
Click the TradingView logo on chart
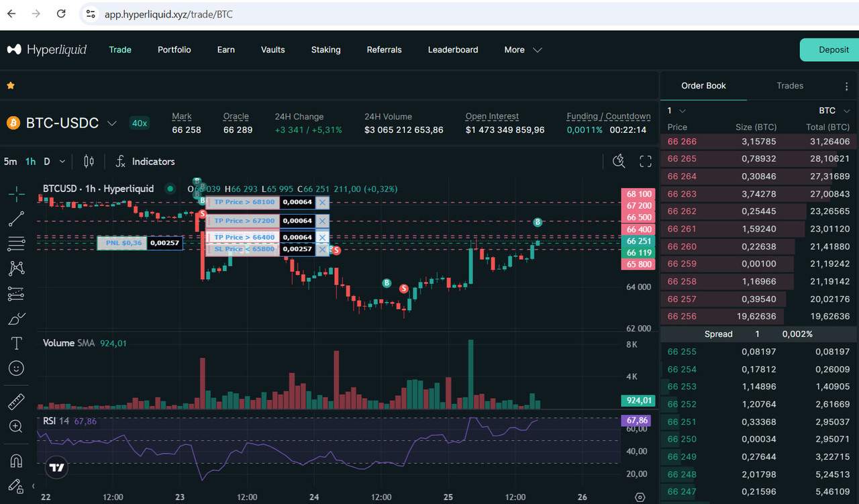(x=57, y=468)
